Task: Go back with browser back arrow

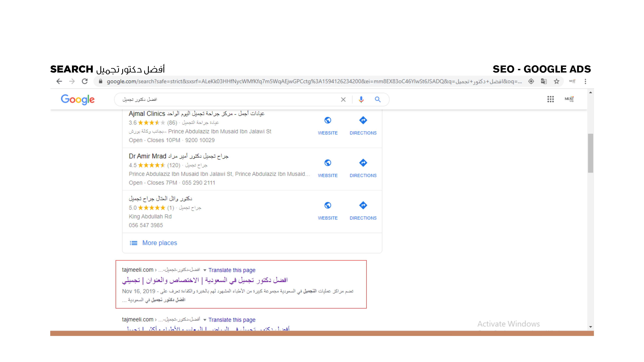Action: (x=59, y=81)
